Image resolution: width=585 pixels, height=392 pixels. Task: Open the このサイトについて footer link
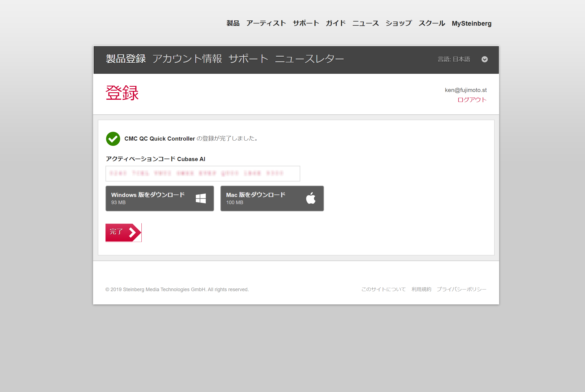point(384,289)
